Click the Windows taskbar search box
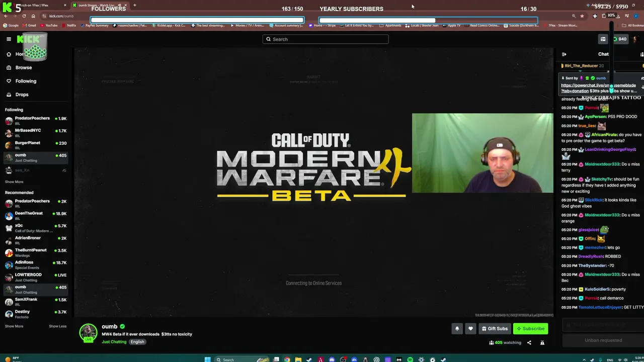Screen dimensions: 644x362 (241, 359)
